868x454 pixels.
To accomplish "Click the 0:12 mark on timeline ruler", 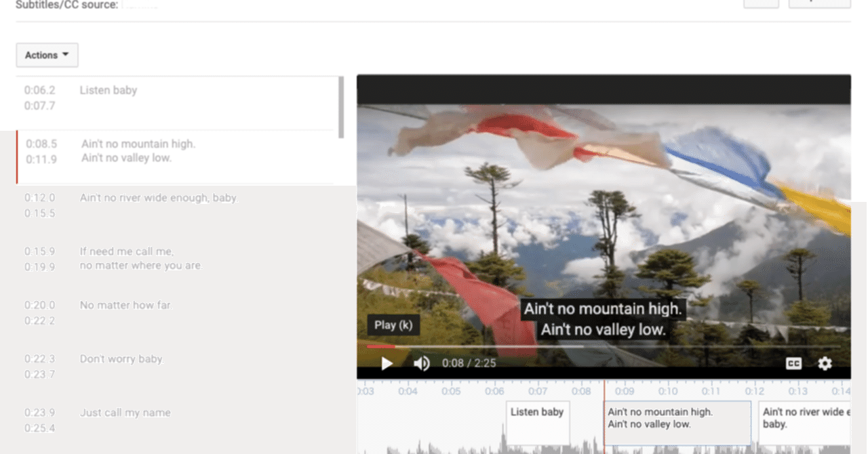I will (x=755, y=391).
